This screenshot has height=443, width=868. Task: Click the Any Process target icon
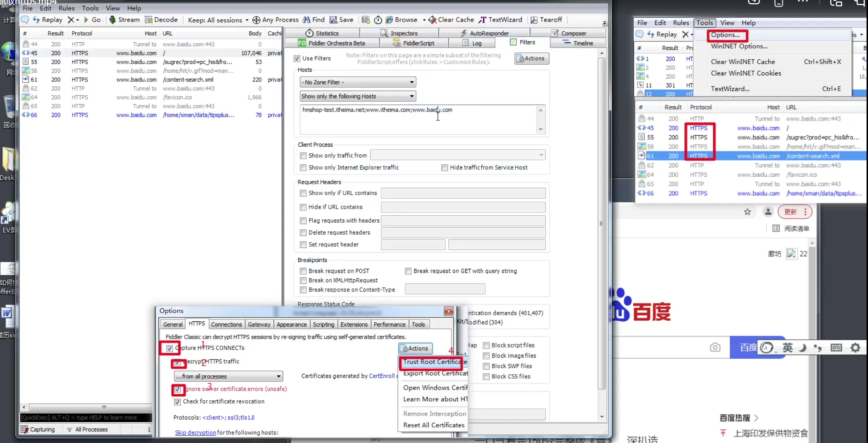pos(256,20)
